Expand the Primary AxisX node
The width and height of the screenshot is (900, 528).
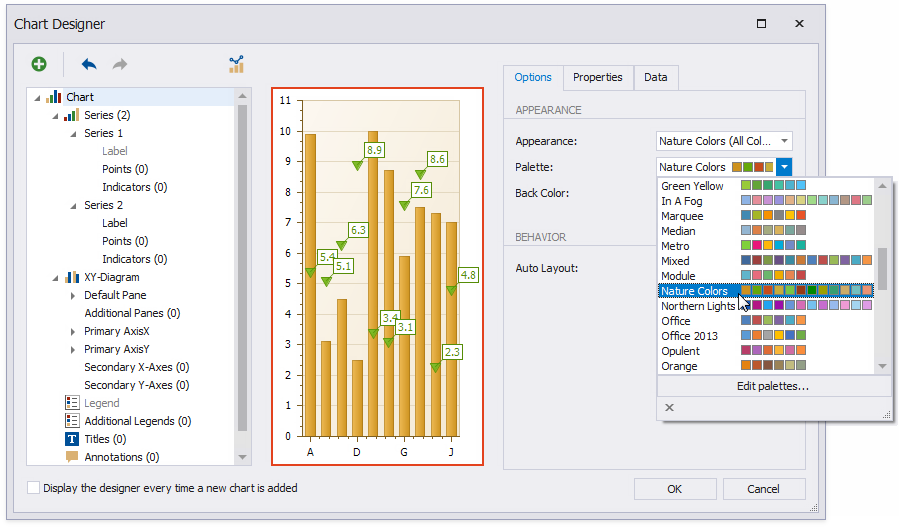coord(73,331)
